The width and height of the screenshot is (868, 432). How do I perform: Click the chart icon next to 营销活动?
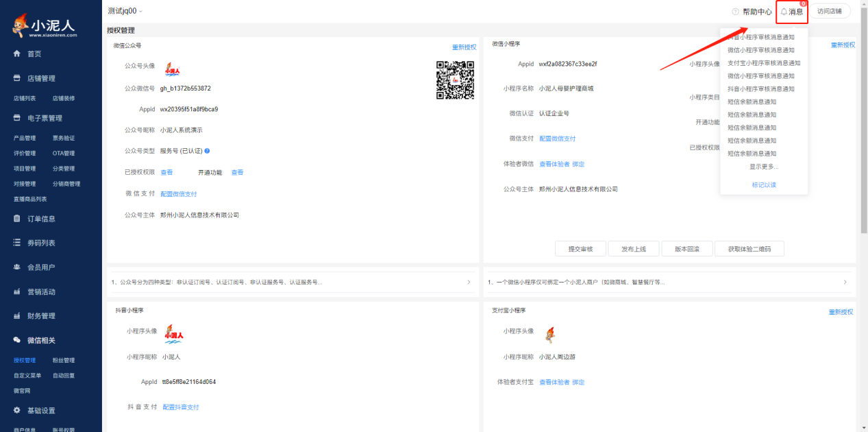[17, 291]
